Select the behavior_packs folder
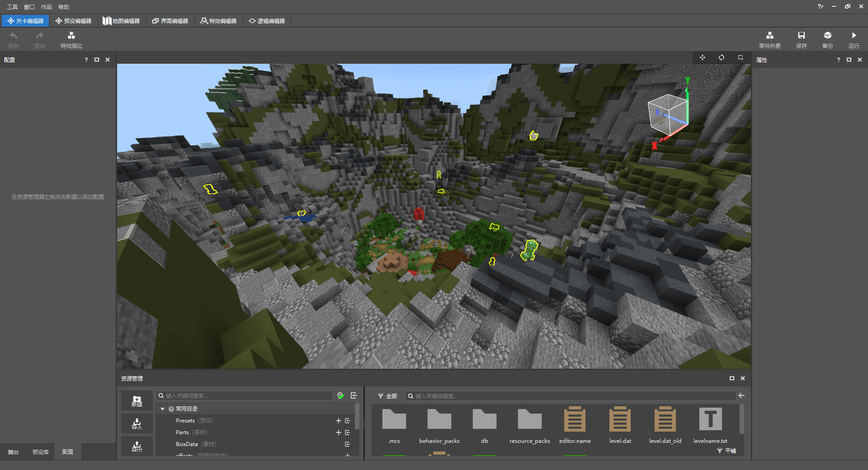868x470 pixels. coord(439,425)
